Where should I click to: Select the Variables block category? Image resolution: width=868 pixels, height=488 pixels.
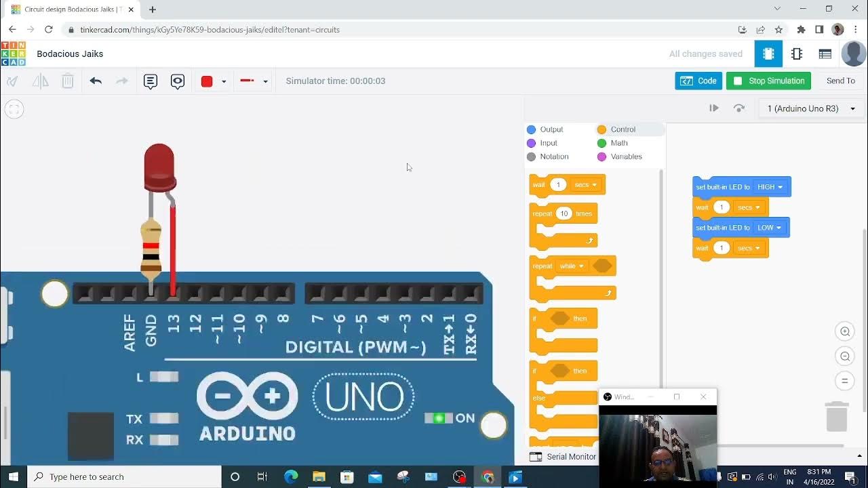point(620,157)
